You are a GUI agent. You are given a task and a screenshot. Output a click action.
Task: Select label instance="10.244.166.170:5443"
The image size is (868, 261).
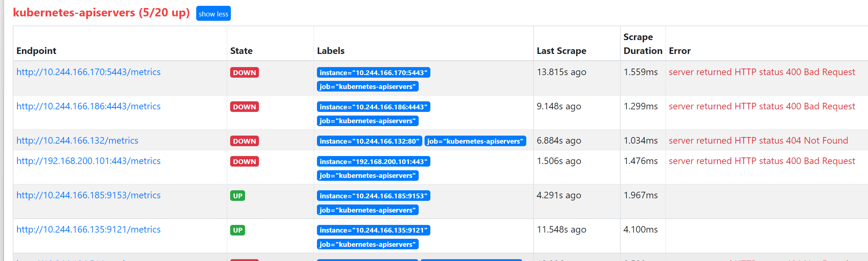point(373,73)
